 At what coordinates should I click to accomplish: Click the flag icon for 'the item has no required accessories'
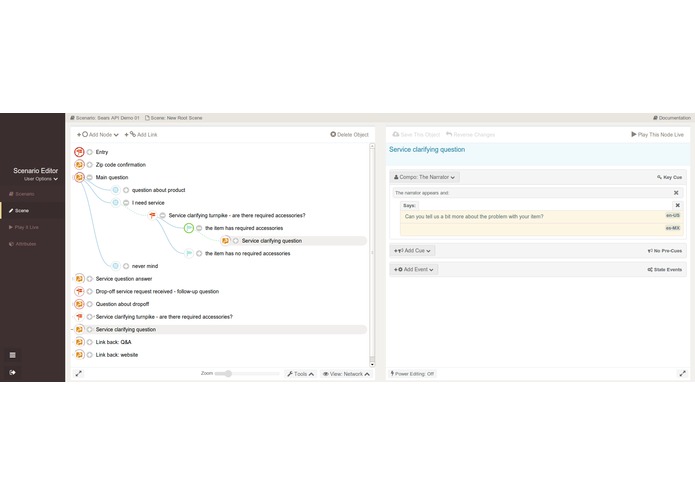click(189, 253)
